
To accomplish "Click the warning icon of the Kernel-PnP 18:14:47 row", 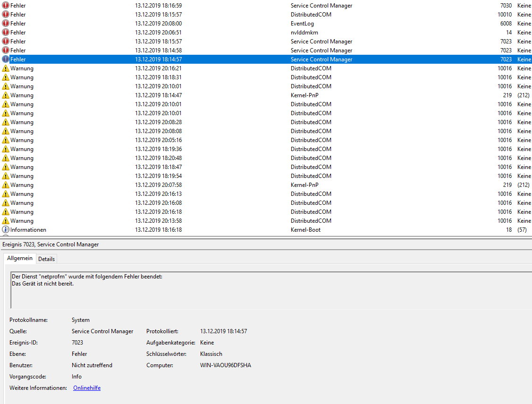I will [6, 95].
